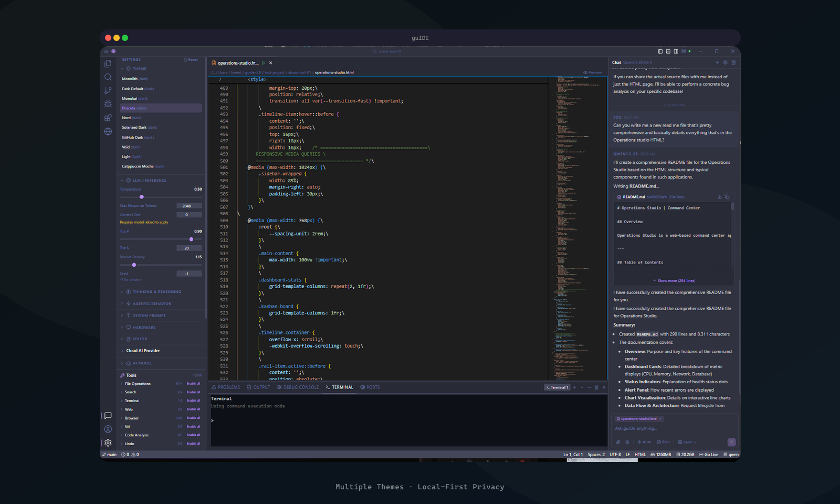Image resolution: width=840 pixels, height=504 pixels.
Task: Enable all Browser tools
Action: click(194, 418)
